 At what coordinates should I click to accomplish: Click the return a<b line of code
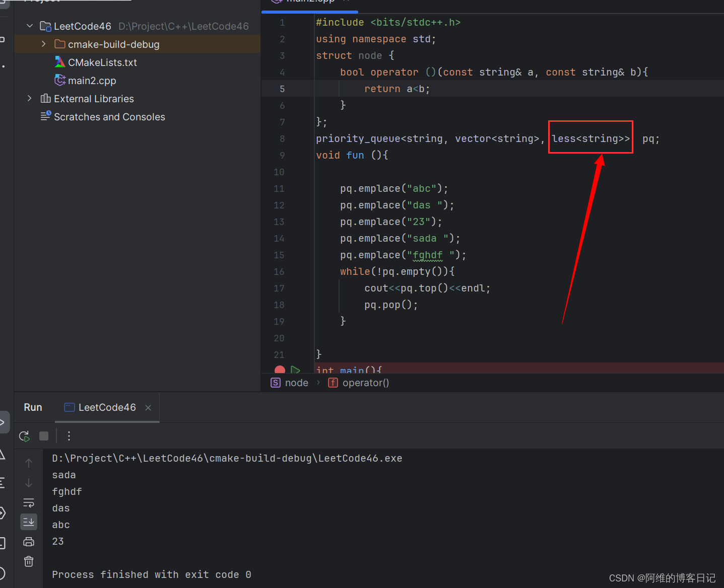(397, 89)
